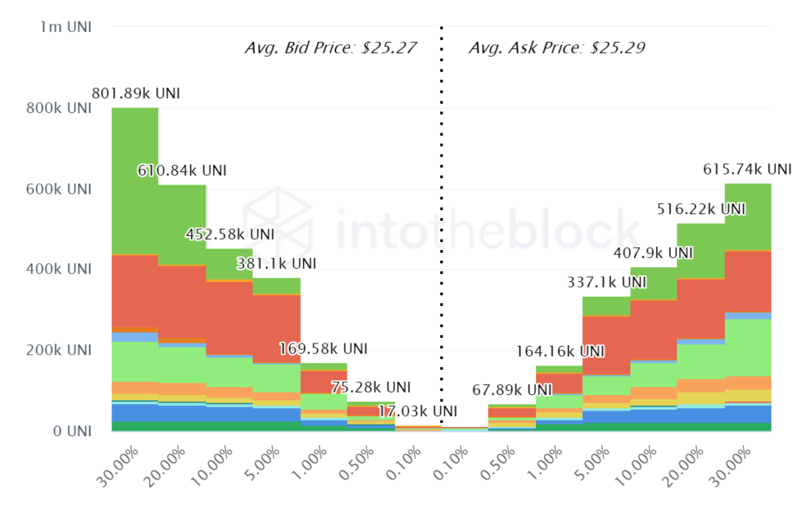The image size is (798, 532).
Task: Click the intotheblock watermark logo
Action: [x=278, y=224]
